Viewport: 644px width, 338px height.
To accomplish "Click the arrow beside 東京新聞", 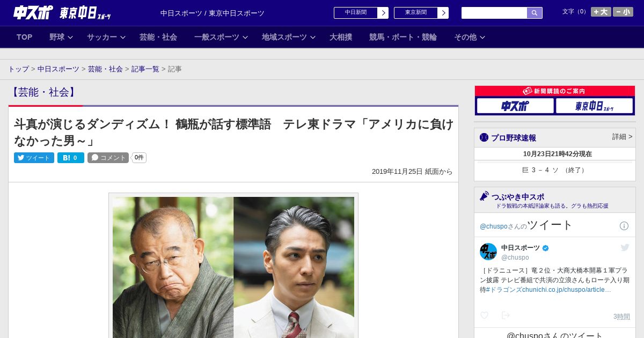I will pos(443,13).
